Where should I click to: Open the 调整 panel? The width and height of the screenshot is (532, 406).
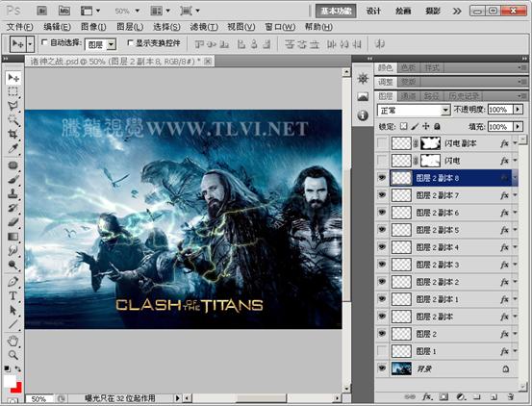tap(386, 82)
